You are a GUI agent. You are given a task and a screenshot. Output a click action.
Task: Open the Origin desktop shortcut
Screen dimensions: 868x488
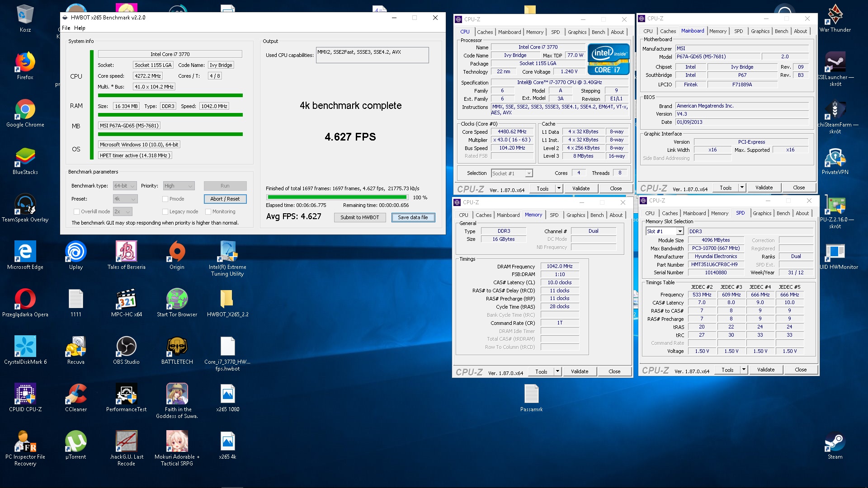177,256
